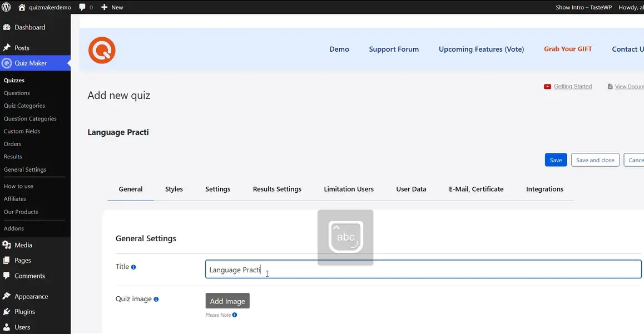The width and height of the screenshot is (644, 334).
Task: Switch to the Results Settings tab
Action: [277, 189]
